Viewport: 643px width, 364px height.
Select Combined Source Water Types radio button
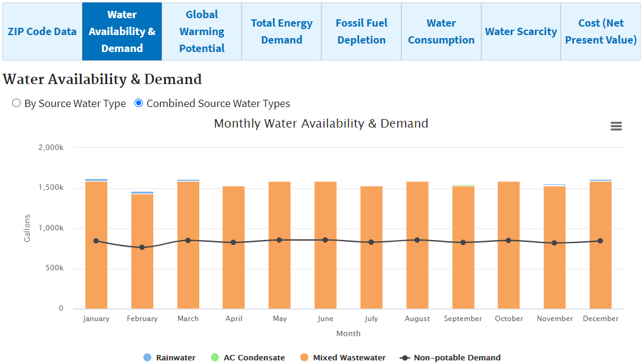(139, 103)
